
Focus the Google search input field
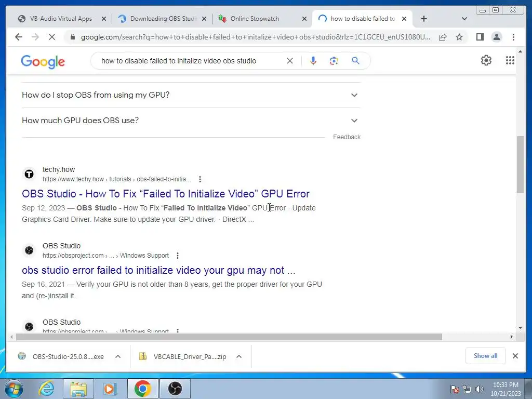click(190, 61)
